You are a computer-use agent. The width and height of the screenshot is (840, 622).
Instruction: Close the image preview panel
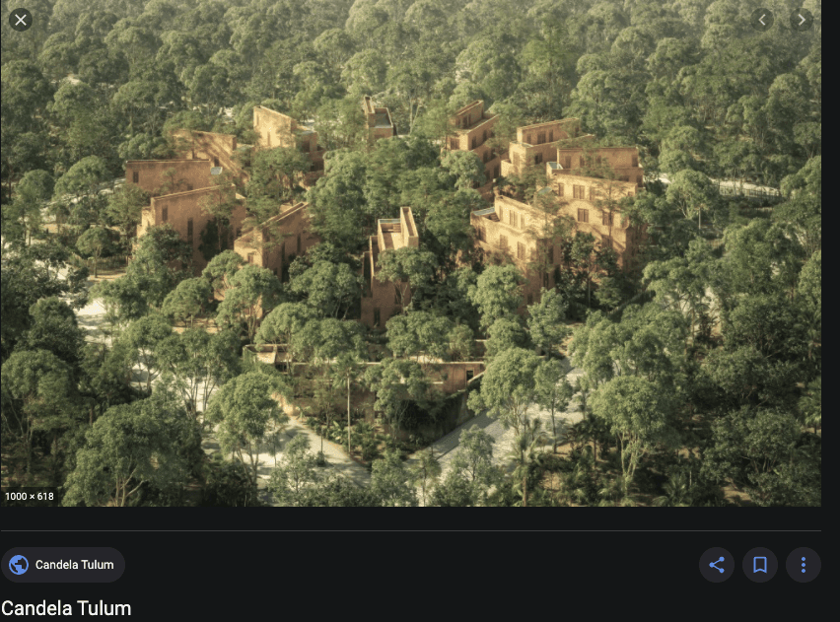pos(21,20)
